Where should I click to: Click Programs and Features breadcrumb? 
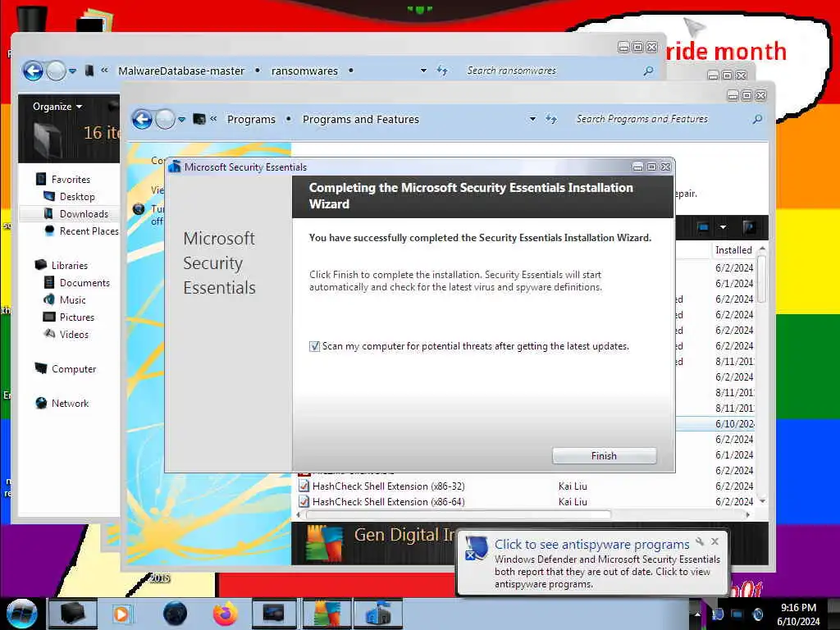pos(361,119)
